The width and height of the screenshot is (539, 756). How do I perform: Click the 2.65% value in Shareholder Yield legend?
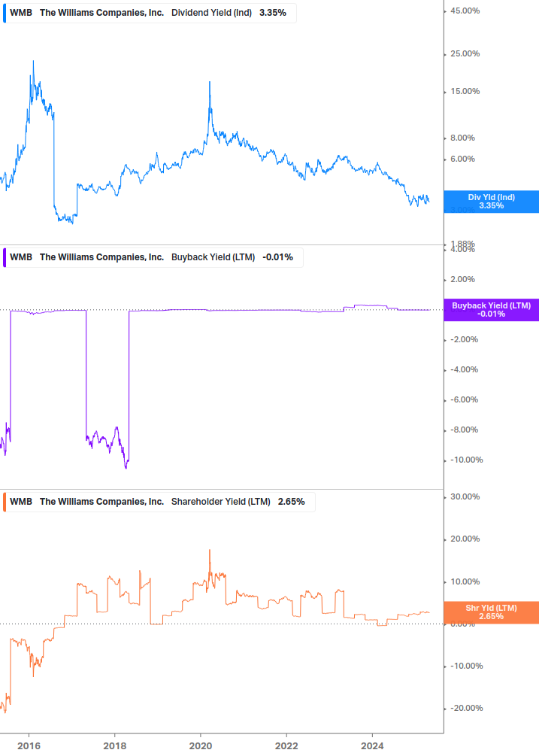pos(292,502)
